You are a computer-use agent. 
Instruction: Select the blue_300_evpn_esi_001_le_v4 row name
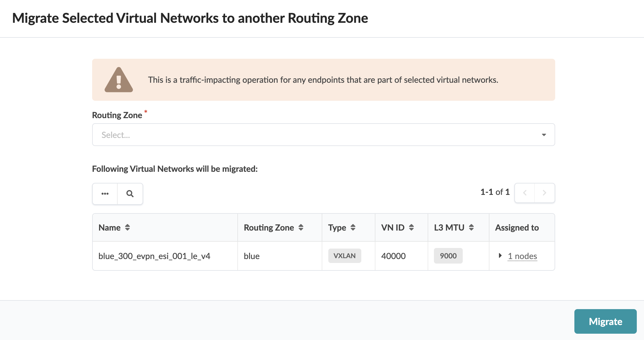[x=154, y=256]
